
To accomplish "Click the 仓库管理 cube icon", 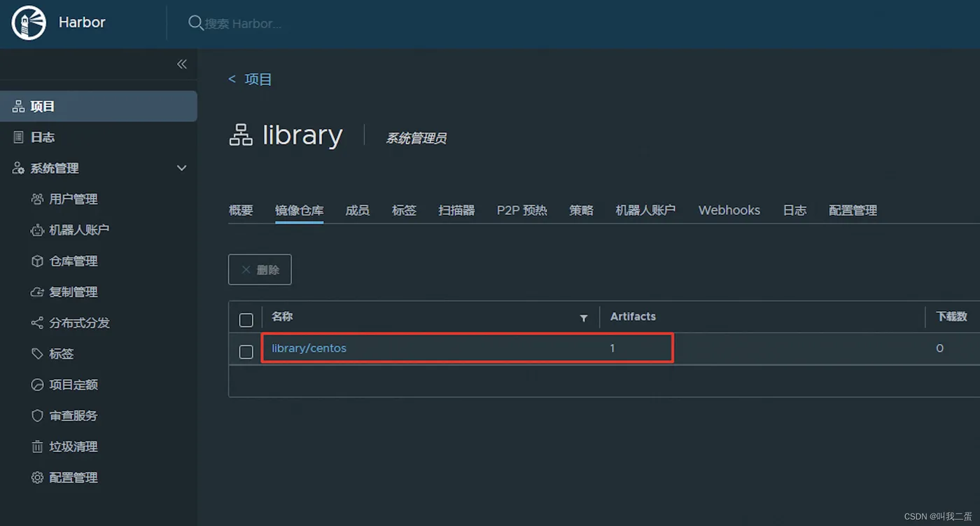I will [38, 261].
